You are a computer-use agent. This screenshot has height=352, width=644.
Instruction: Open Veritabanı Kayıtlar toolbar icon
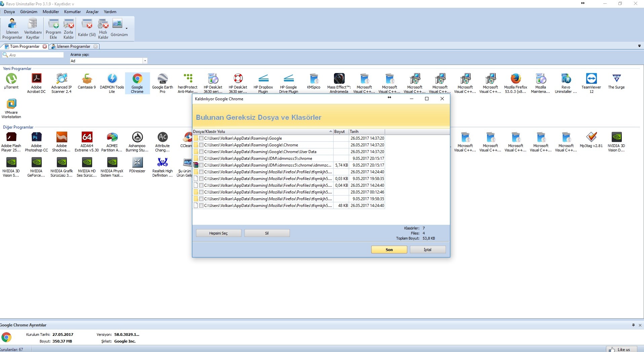click(33, 29)
